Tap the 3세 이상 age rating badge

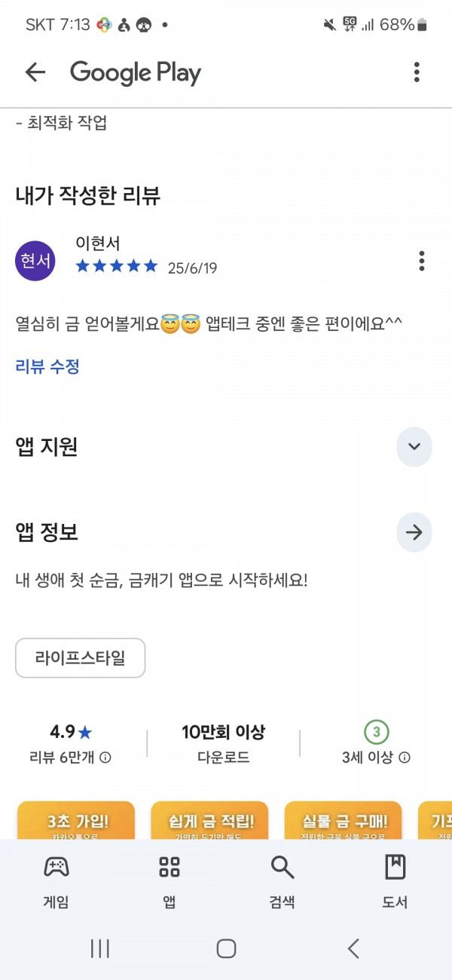[377, 731]
